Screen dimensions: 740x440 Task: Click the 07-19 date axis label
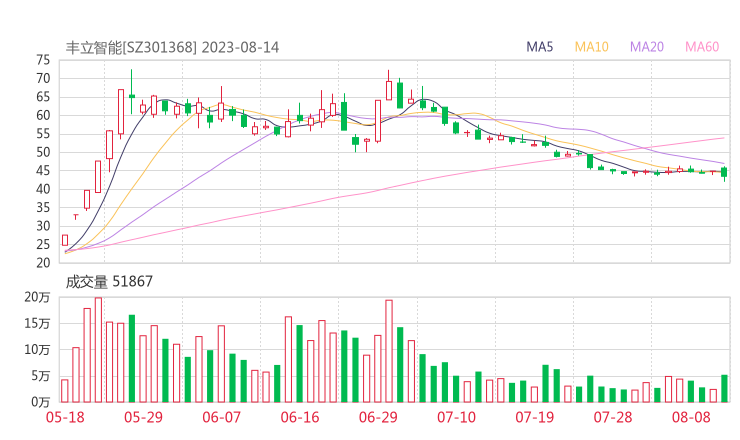coord(535,417)
